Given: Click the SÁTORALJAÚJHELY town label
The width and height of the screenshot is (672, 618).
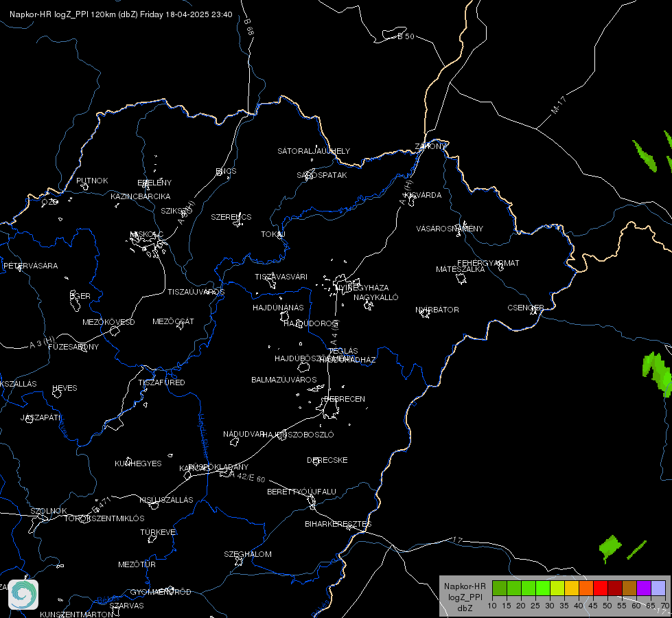Looking at the screenshot, I should tap(314, 151).
